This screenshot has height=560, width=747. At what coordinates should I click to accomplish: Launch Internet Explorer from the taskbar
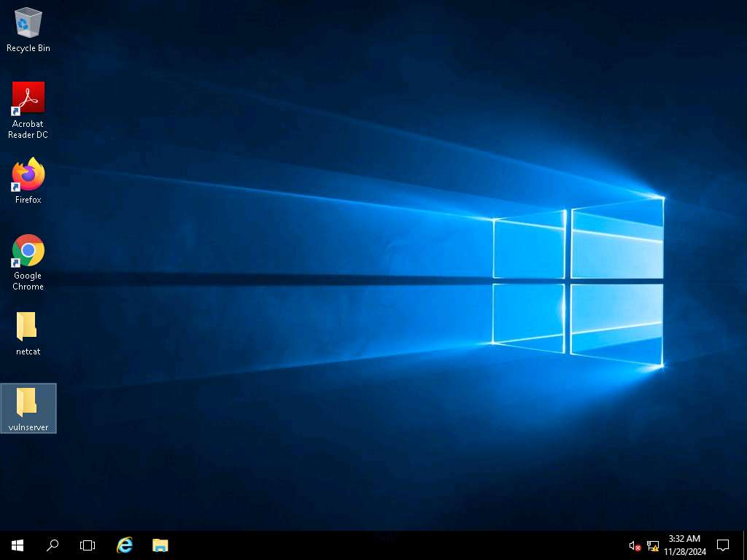125,545
